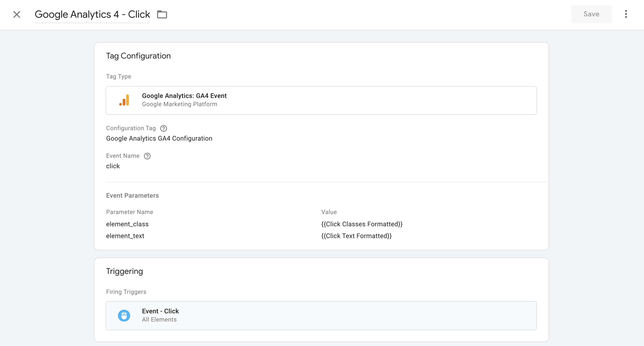
Task: Click the blue mouse click trigger icon
Action: [124, 315]
